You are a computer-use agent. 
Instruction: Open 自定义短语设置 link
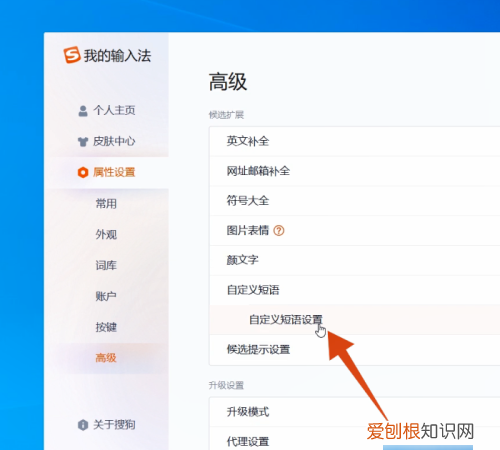coord(286,320)
